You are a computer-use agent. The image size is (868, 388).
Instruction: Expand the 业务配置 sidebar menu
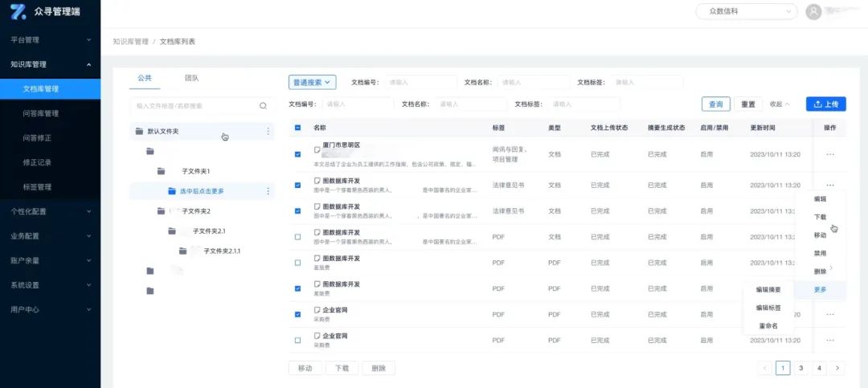pos(51,236)
